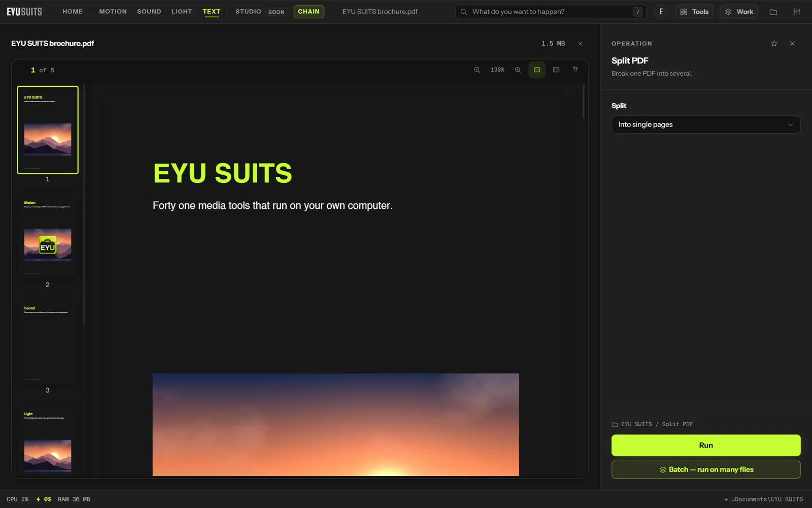
Task: Open the folder icon in the top bar
Action: (773, 12)
